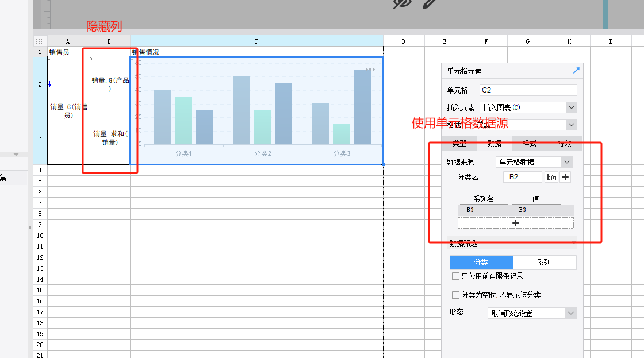Enable 只使用前有限条记录 checkbox
This screenshot has height=358, width=644.
(x=455, y=276)
